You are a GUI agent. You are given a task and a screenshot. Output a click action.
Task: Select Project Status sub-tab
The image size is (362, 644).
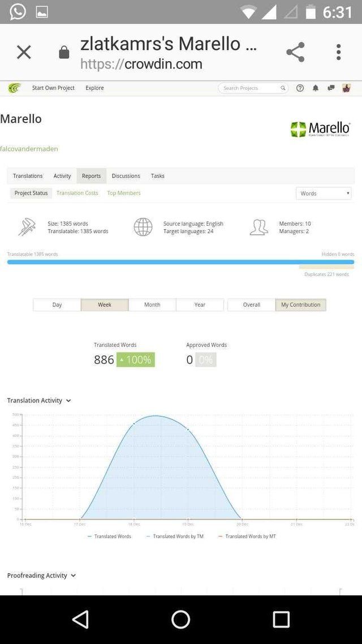click(31, 193)
